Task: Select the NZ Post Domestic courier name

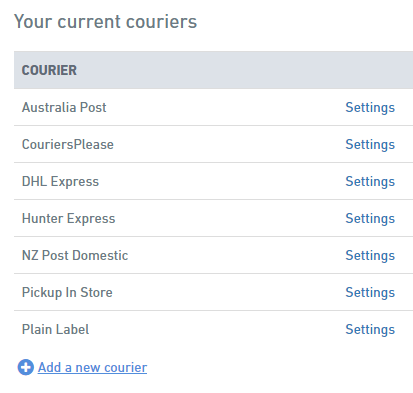Action: [75, 255]
